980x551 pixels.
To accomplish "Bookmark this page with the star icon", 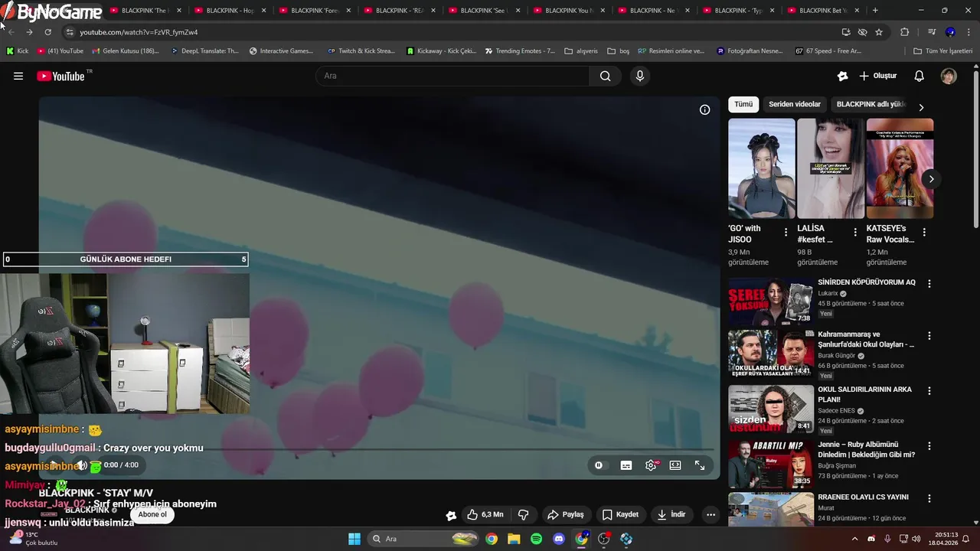I will pos(879,32).
